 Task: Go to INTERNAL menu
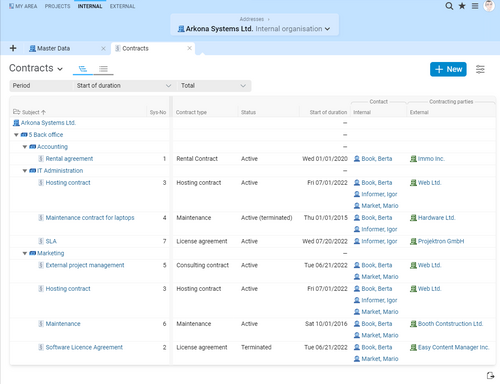click(x=90, y=6)
